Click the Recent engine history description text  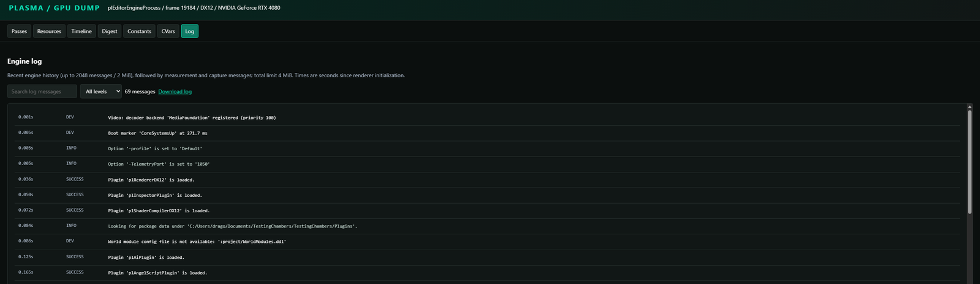tap(206, 75)
